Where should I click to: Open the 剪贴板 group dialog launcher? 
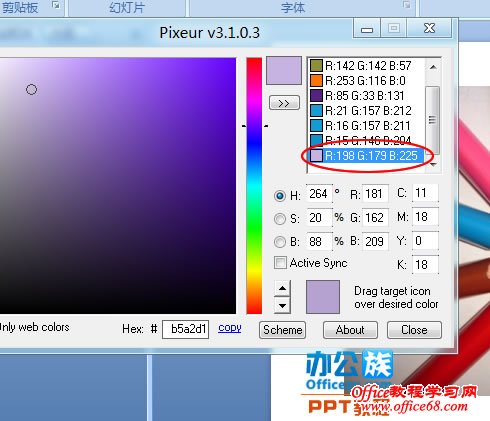click(x=56, y=5)
